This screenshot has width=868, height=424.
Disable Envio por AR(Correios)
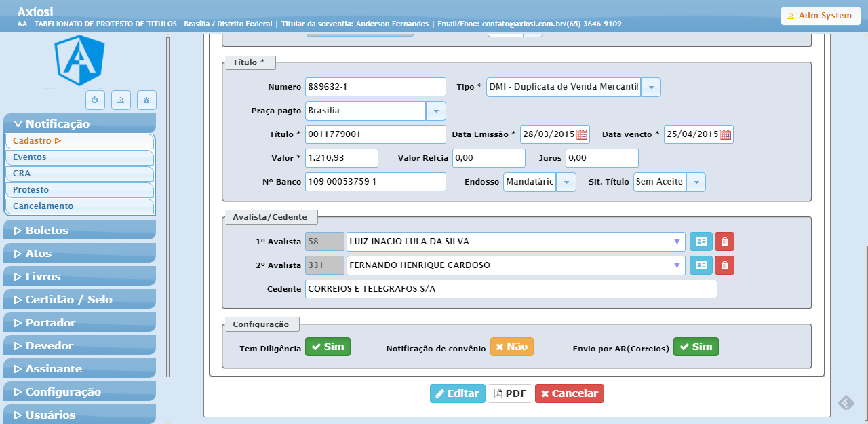coord(696,346)
